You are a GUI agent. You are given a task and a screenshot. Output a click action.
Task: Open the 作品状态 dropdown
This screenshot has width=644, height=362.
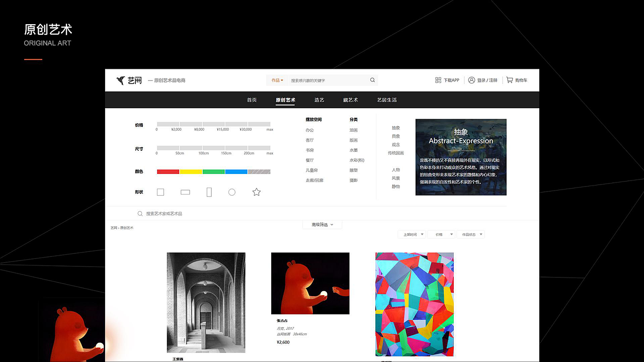[x=471, y=234]
